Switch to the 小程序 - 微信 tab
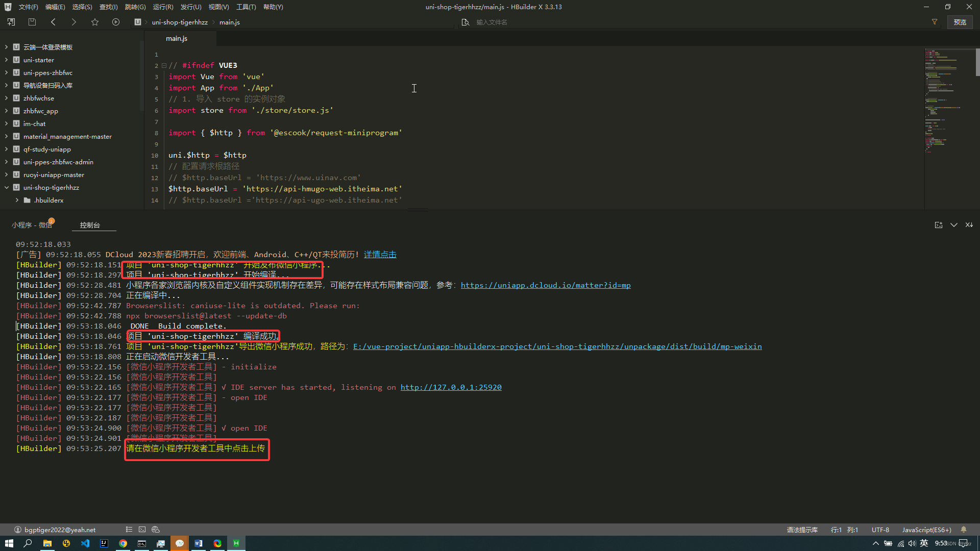The height and width of the screenshot is (551, 980). pyautogui.click(x=32, y=225)
